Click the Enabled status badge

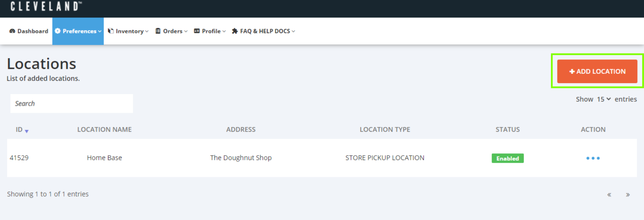click(x=508, y=158)
